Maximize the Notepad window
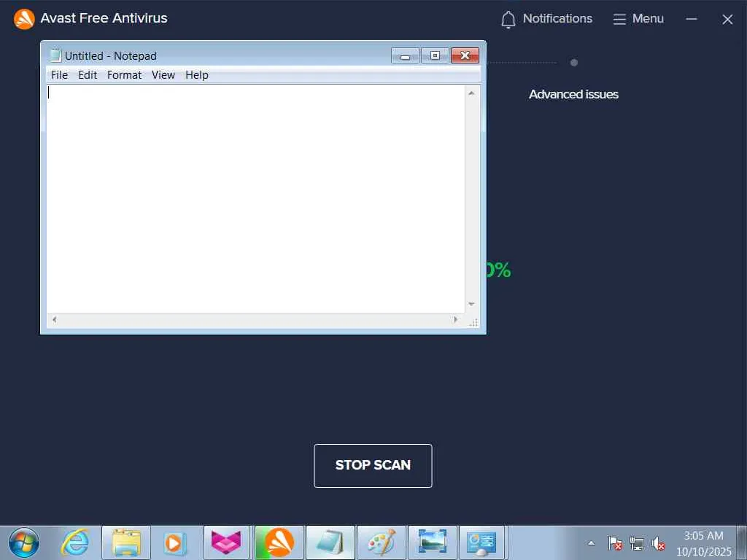Image resolution: width=747 pixels, height=560 pixels. 435,55
